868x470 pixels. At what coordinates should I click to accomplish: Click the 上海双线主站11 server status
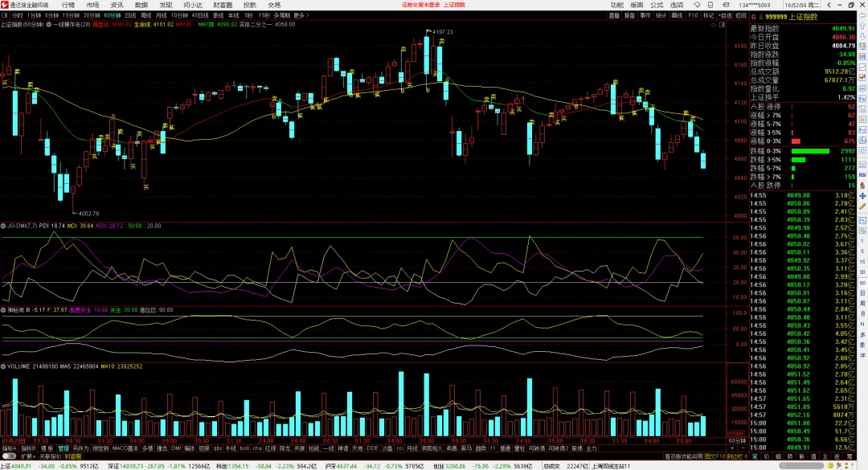[611, 466]
